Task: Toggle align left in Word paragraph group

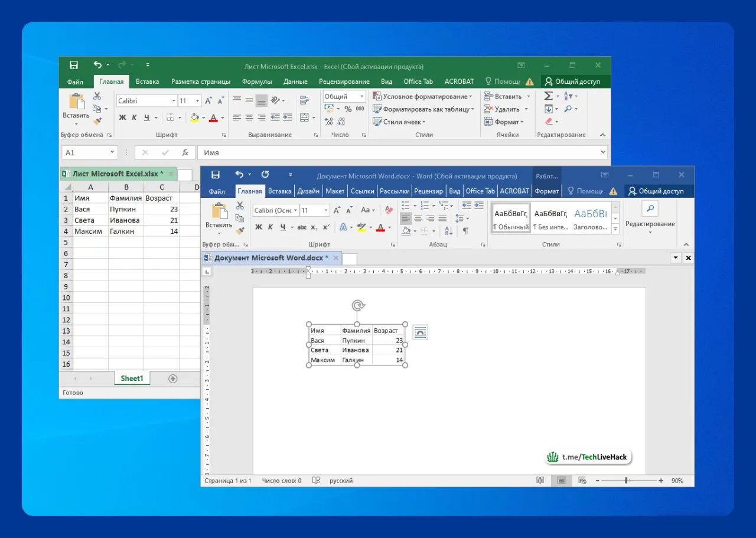Action: [x=406, y=218]
